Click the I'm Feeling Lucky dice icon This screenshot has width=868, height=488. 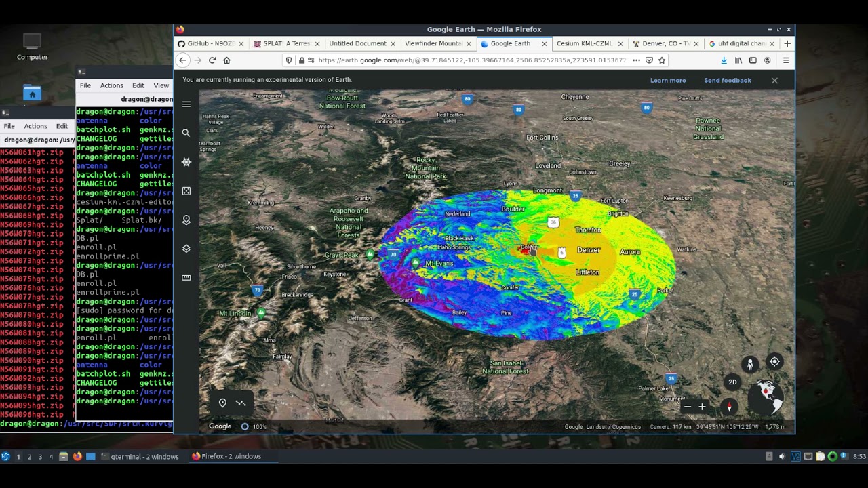186,191
